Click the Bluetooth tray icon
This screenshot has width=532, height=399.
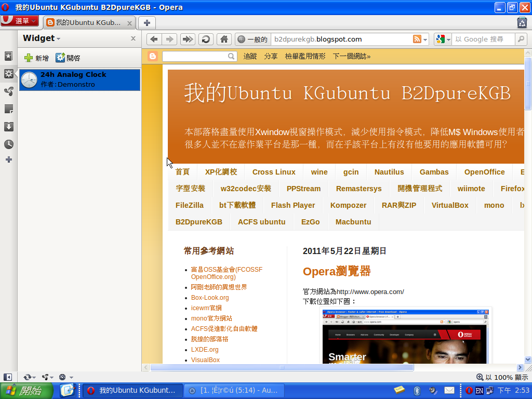click(x=417, y=391)
